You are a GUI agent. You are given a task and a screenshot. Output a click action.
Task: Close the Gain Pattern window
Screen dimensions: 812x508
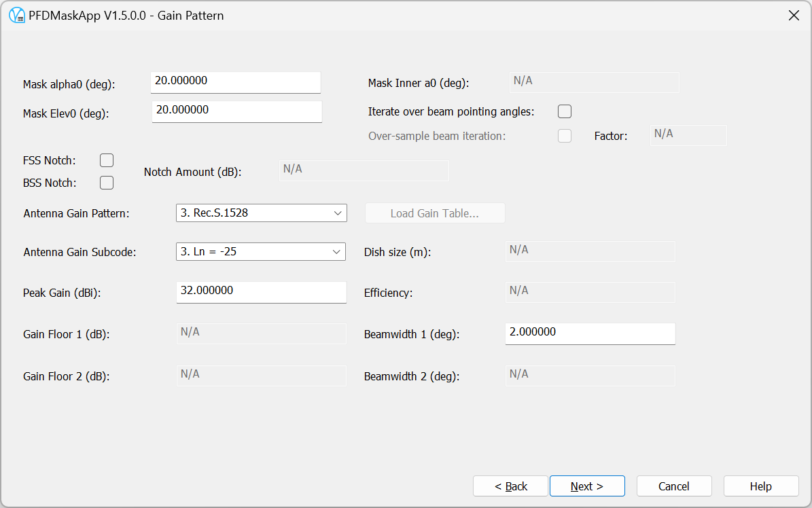coord(794,15)
